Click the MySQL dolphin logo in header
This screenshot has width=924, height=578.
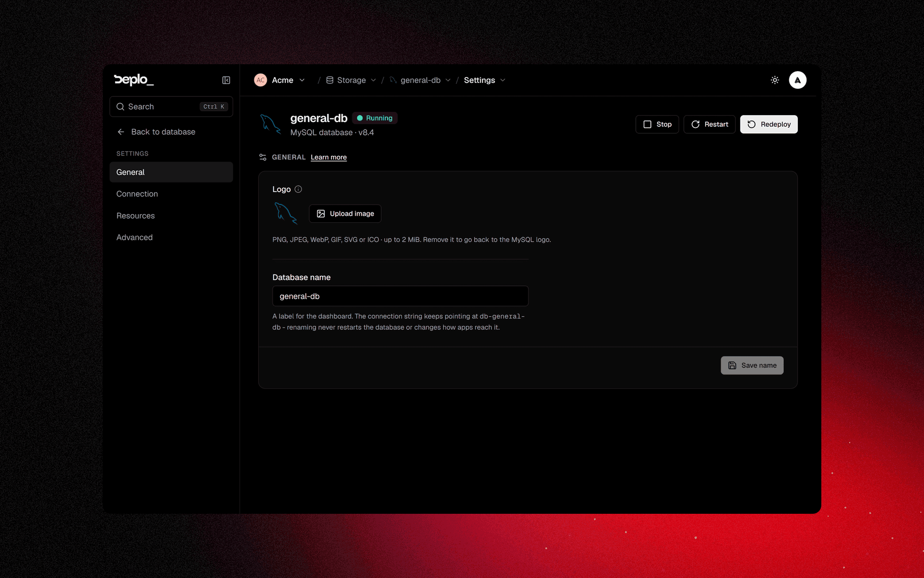(x=271, y=124)
